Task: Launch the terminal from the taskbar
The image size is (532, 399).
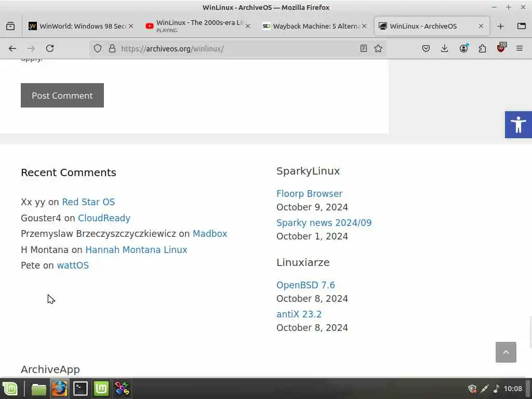Action: (81, 389)
